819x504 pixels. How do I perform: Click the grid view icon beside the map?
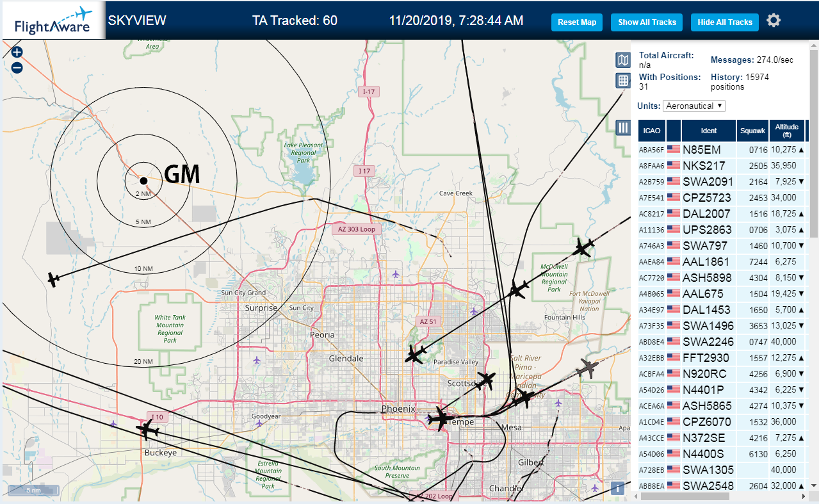click(623, 81)
